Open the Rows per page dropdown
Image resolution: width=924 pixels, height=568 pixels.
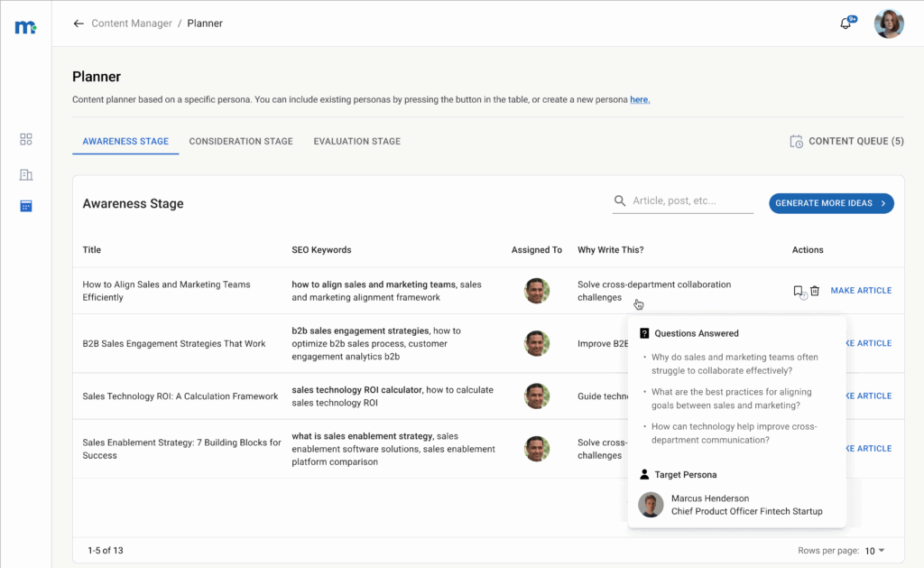pos(873,550)
